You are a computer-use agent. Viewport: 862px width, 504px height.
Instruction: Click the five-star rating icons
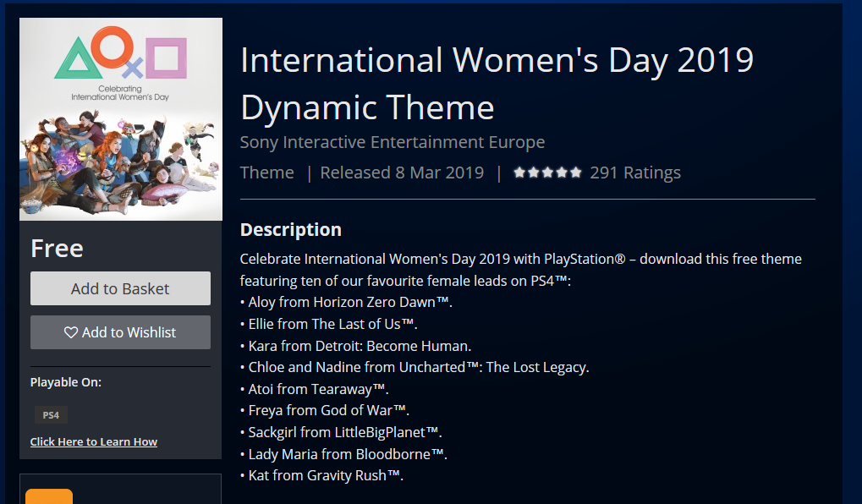pos(547,173)
